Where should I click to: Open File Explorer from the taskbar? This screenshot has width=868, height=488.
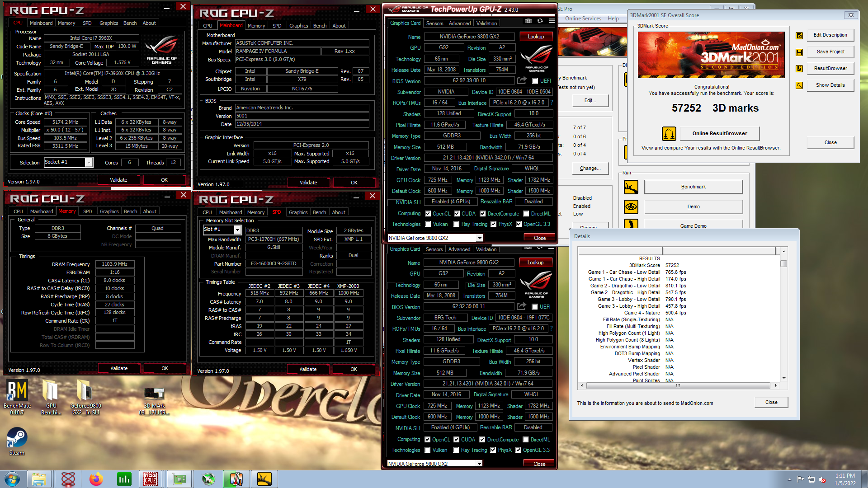click(39, 479)
